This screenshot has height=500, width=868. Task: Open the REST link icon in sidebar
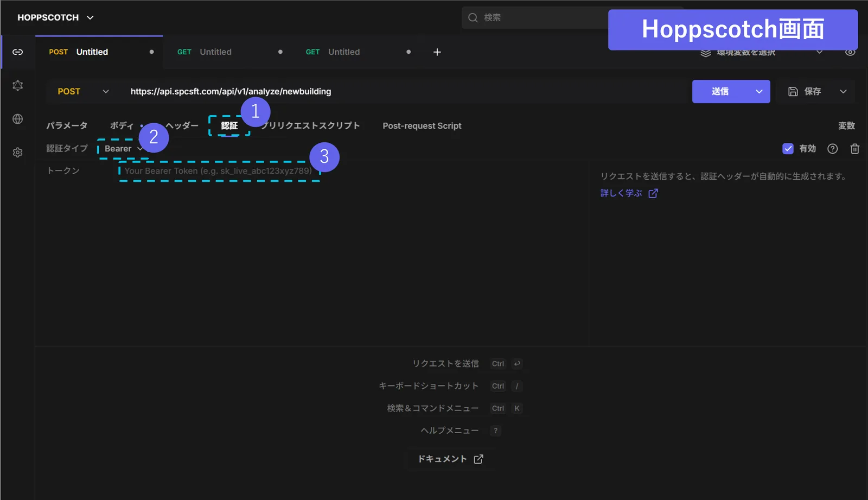point(18,52)
